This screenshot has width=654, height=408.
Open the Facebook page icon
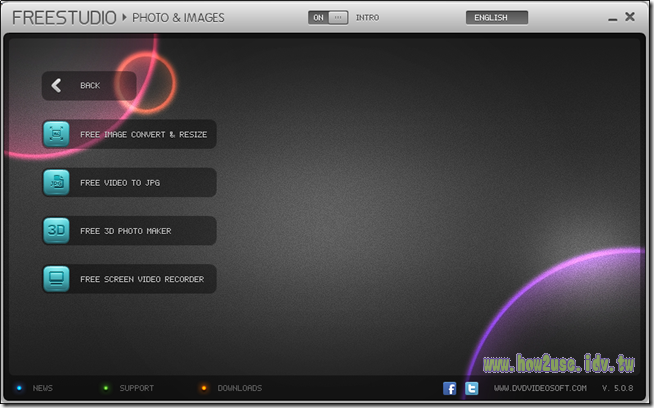(449, 388)
